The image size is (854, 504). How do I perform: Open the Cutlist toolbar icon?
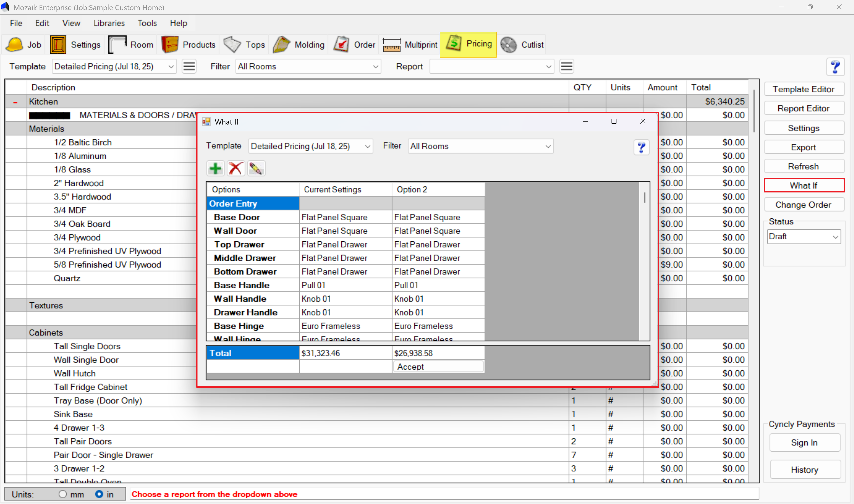[x=508, y=45]
